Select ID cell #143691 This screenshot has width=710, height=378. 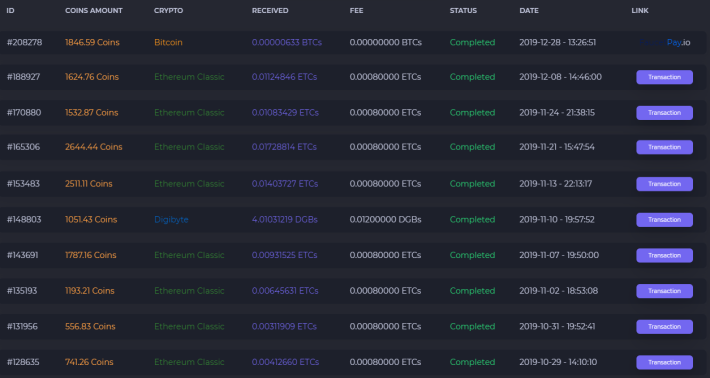pos(23,255)
